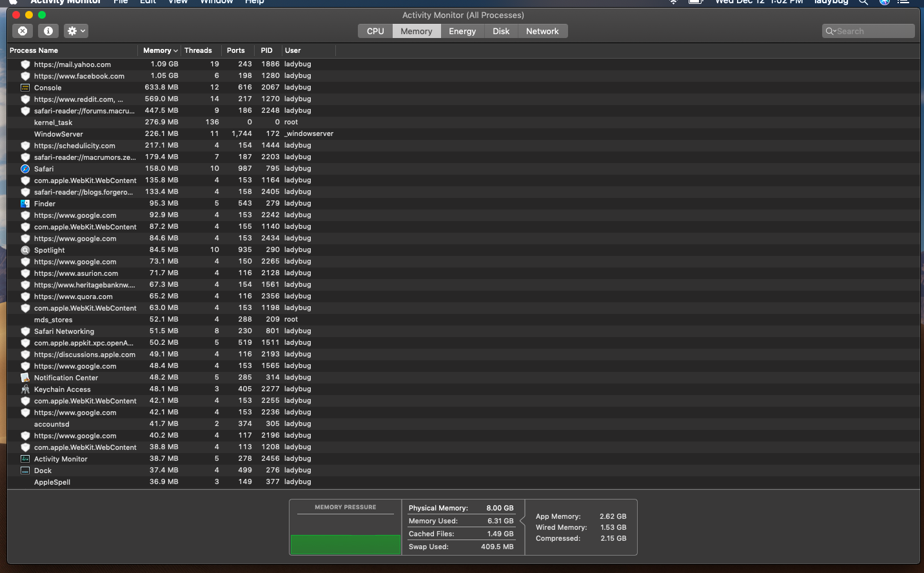Click into the Search field
924x573 pixels.
pyautogui.click(x=869, y=31)
